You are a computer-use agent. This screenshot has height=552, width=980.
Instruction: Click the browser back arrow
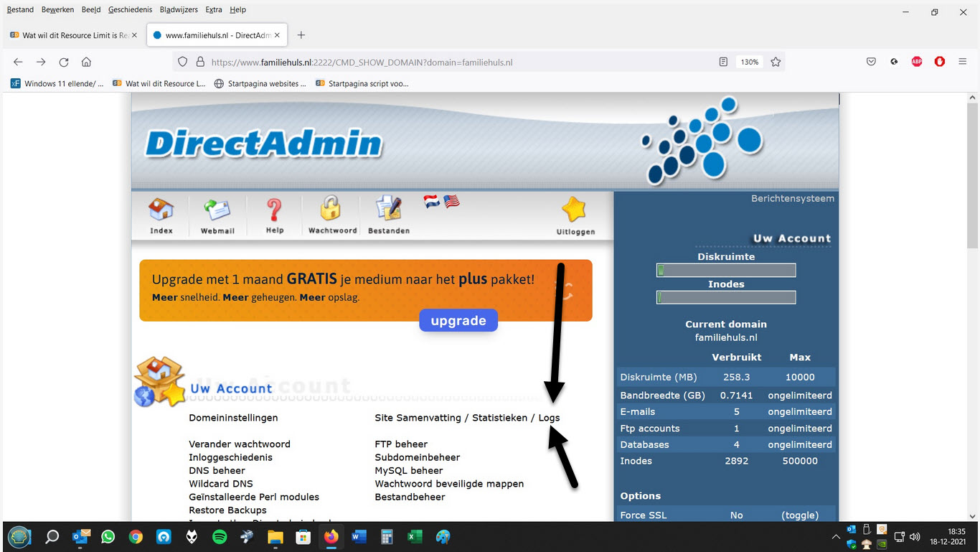(19, 62)
